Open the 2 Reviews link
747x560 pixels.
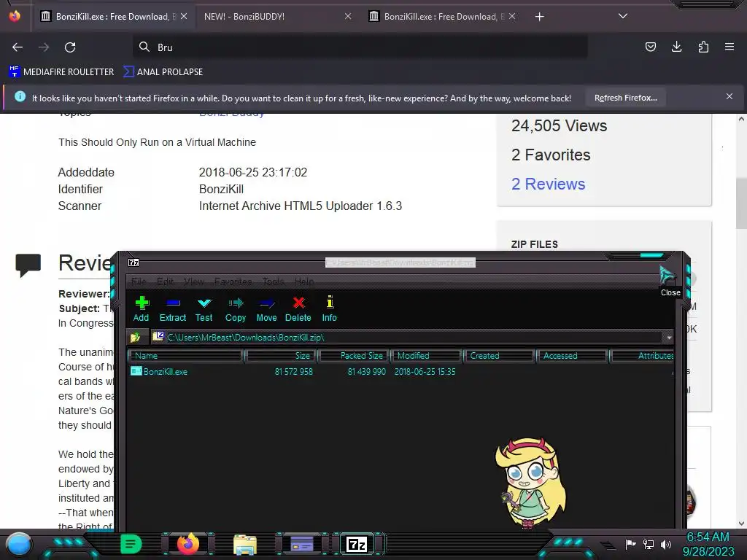549,184
